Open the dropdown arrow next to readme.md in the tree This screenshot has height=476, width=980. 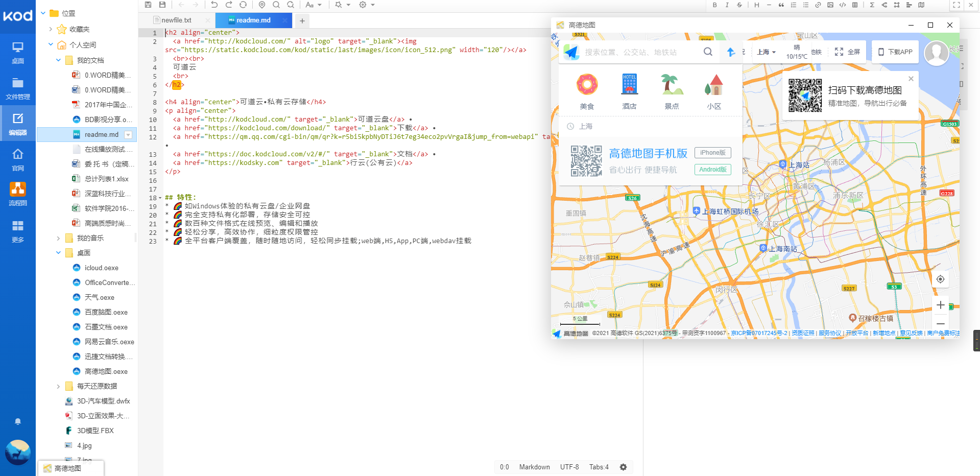[128, 135]
